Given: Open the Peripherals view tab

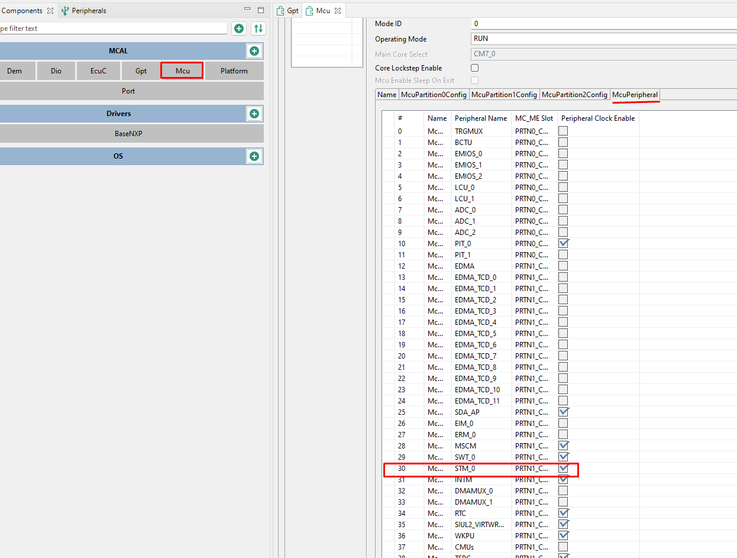Looking at the screenshot, I should click(x=84, y=10).
